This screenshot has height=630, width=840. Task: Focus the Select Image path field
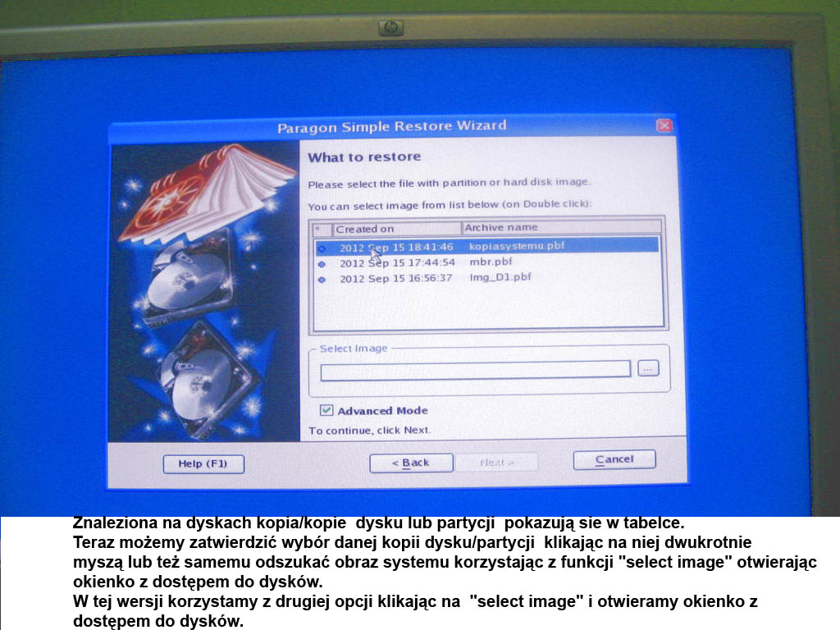pyautogui.click(x=475, y=370)
